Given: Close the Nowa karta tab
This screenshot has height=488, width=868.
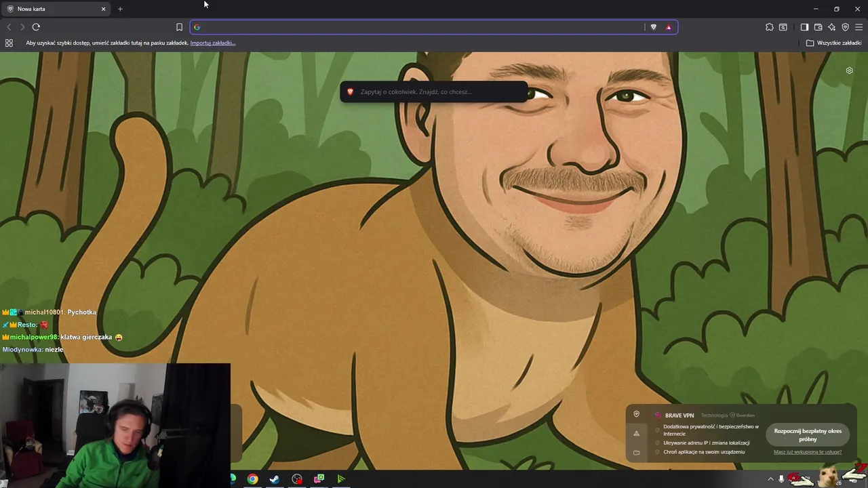Looking at the screenshot, I should (x=104, y=9).
